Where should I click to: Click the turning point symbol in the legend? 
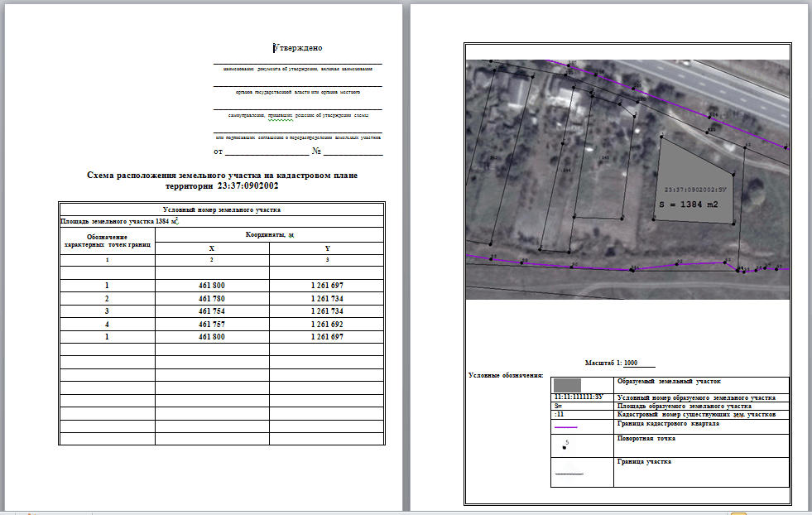pos(565,446)
